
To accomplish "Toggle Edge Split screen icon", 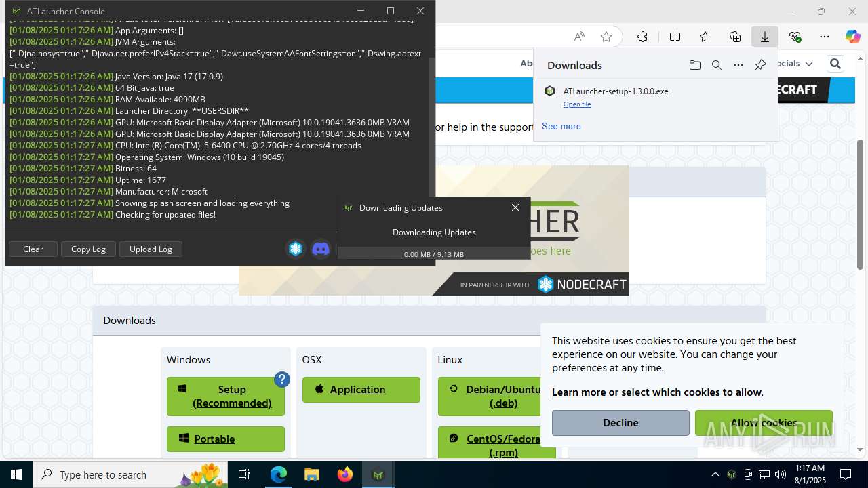I will point(675,37).
